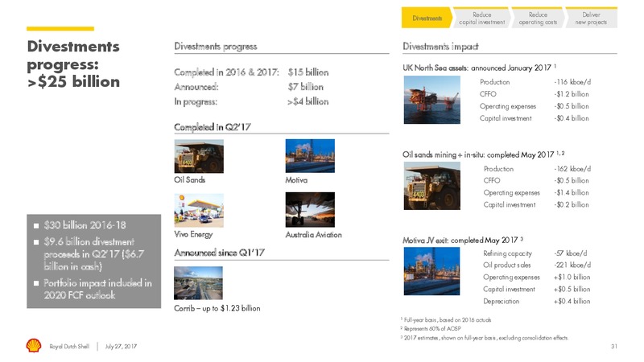Select the '-116 kboe/d' production value
This screenshot has height=362, width=644.
pyautogui.click(x=572, y=82)
